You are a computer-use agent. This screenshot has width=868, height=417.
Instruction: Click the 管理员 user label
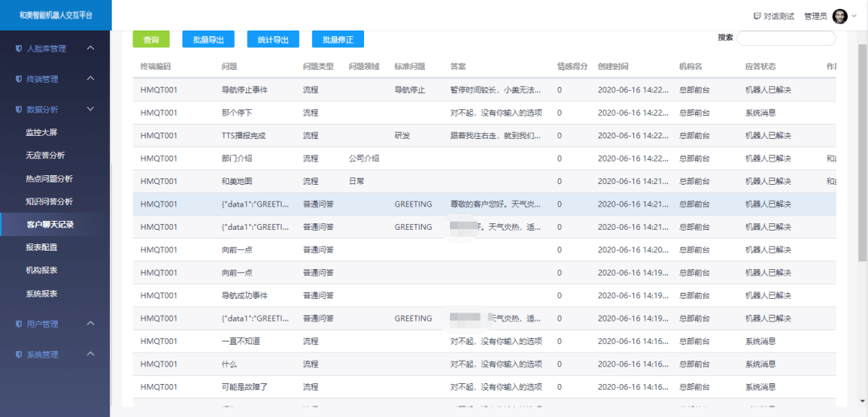click(816, 17)
